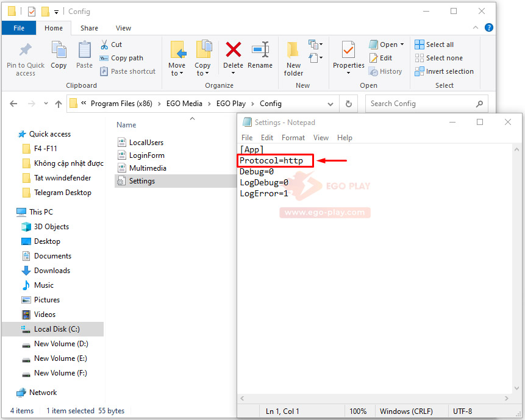The height and width of the screenshot is (420, 525).
Task: Open Notepad Edit menu
Action: (267, 138)
